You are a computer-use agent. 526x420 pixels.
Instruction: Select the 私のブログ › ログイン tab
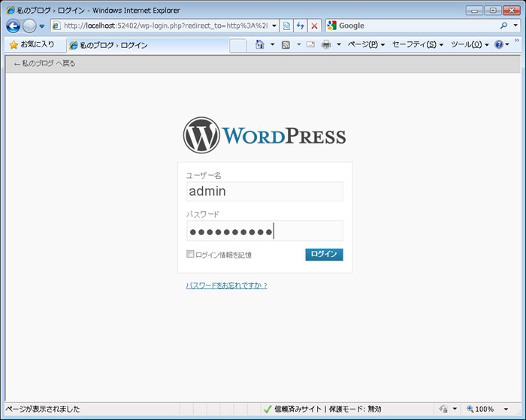click(x=147, y=45)
